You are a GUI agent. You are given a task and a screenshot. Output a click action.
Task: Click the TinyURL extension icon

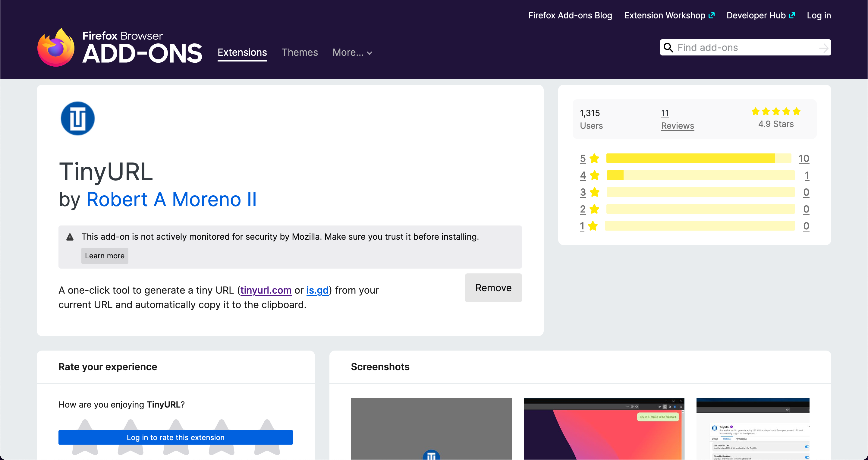(x=77, y=118)
